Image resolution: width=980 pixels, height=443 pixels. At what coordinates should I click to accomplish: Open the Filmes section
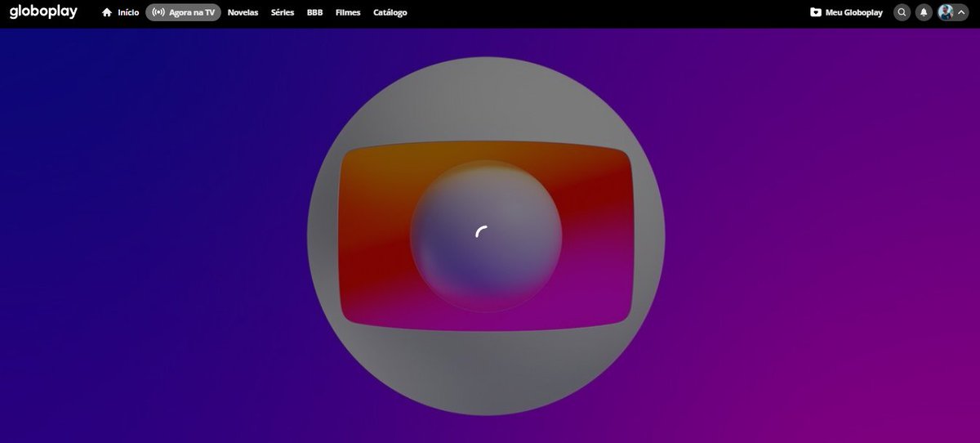pos(348,12)
